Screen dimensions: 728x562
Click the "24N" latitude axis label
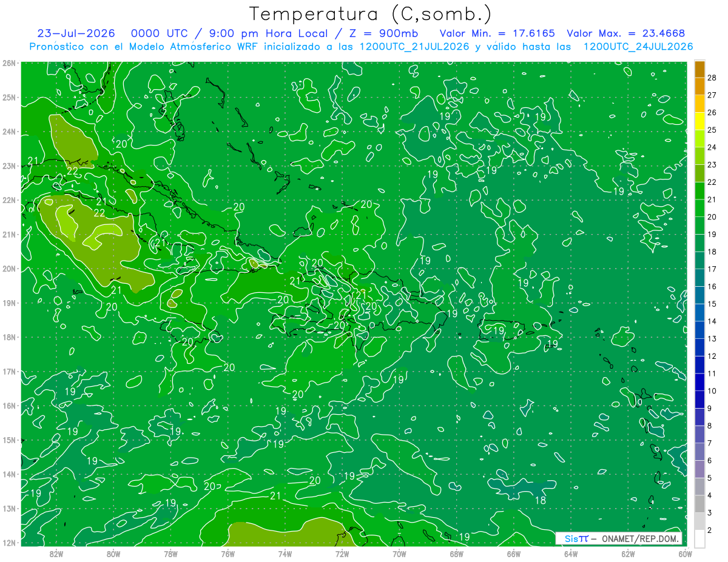click(x=8, y=132)
